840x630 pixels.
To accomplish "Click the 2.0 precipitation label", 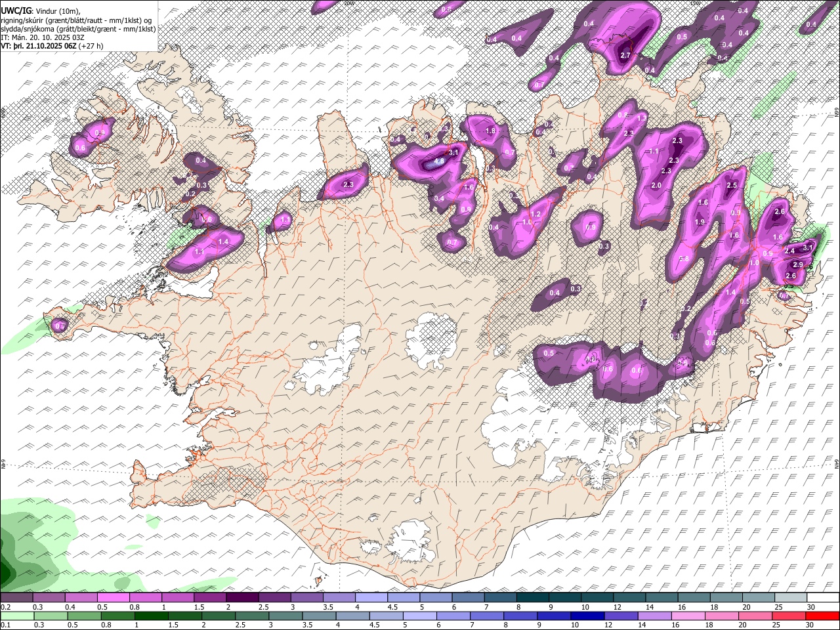I will click(x=656, y=186).
